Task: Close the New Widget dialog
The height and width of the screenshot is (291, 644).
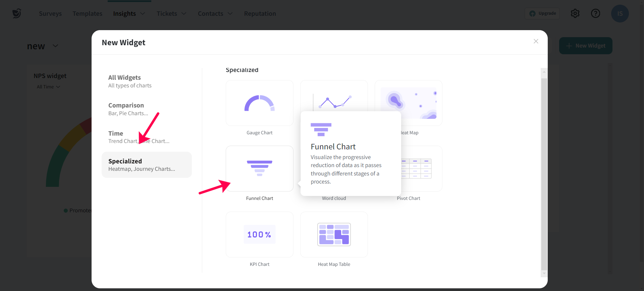Action: [536, 41]
